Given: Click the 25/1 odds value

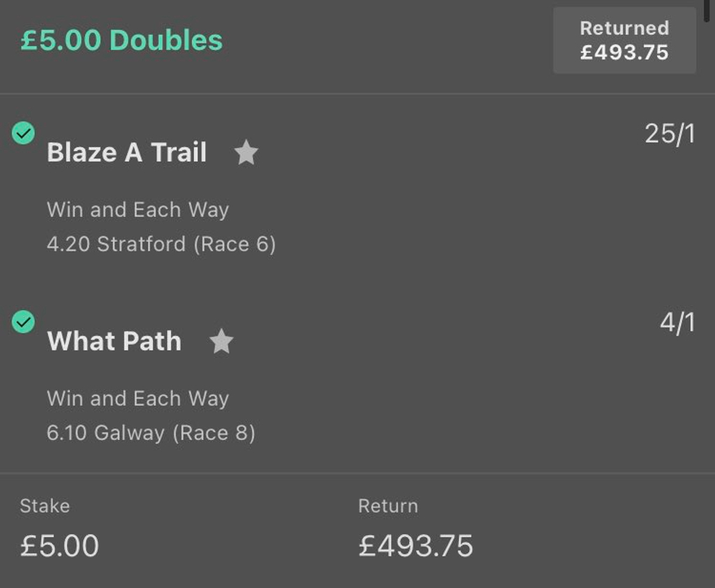Looking at the screenshot, I should pos(670,133).
